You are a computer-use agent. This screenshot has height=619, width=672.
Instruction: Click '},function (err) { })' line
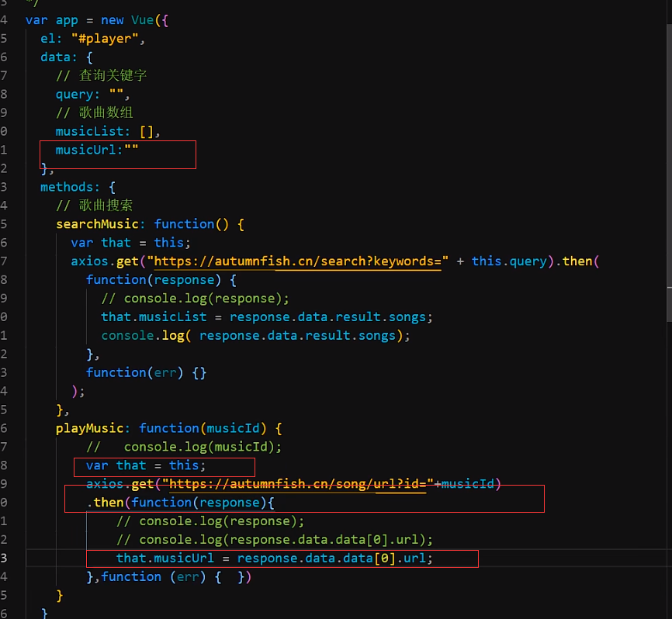click(x=169, y=577)
